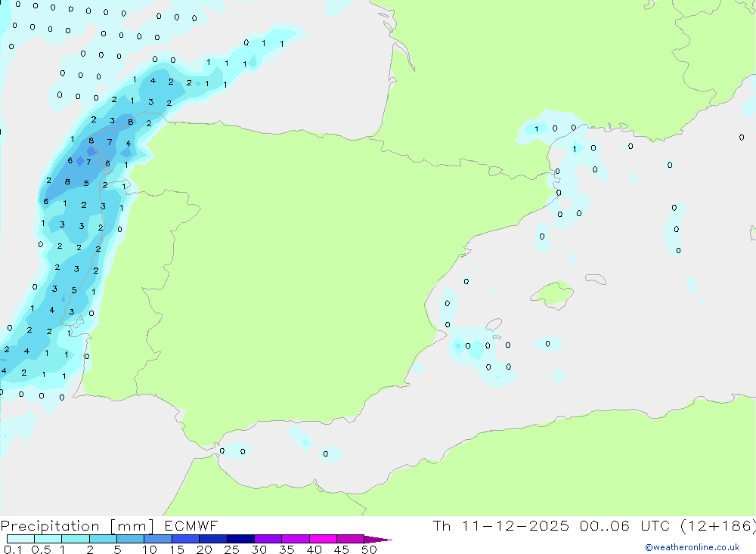Click the "Precipitation" title word
This screenshot has height=554, width=756.
[50, 526]
